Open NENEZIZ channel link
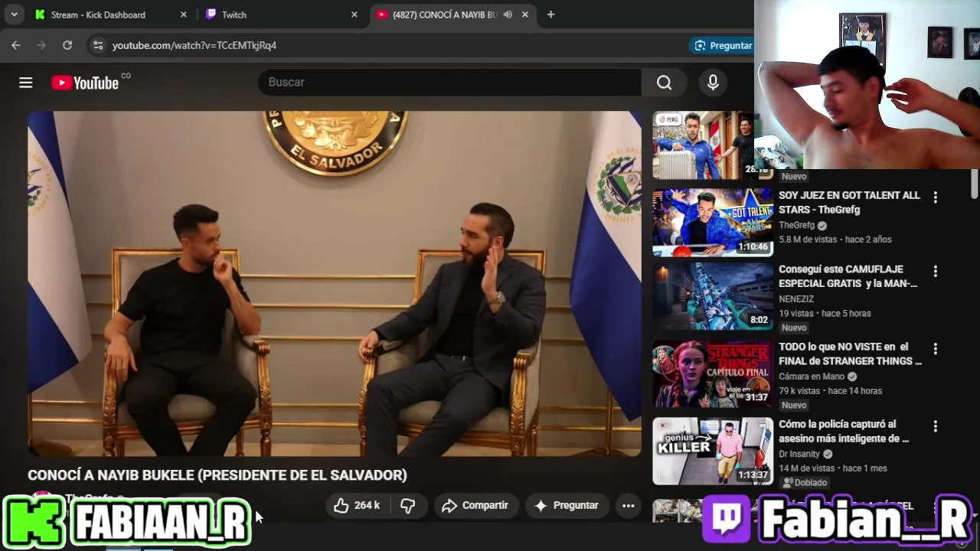This screenshot has height=551, width=980. (x=796, y=299)
